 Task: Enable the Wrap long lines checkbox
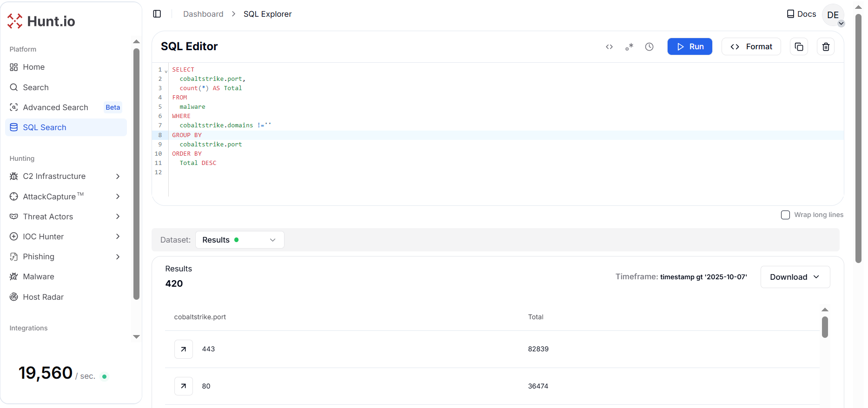pos(785,215)
